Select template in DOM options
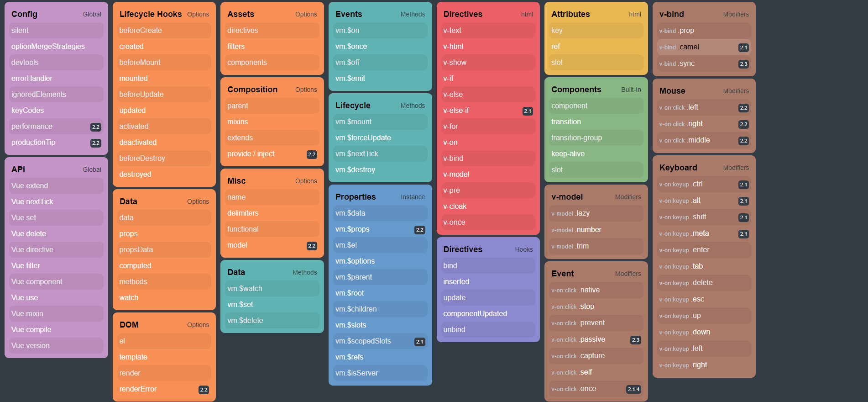The width and height of the screenshot is (868, 402). [164, 357]
